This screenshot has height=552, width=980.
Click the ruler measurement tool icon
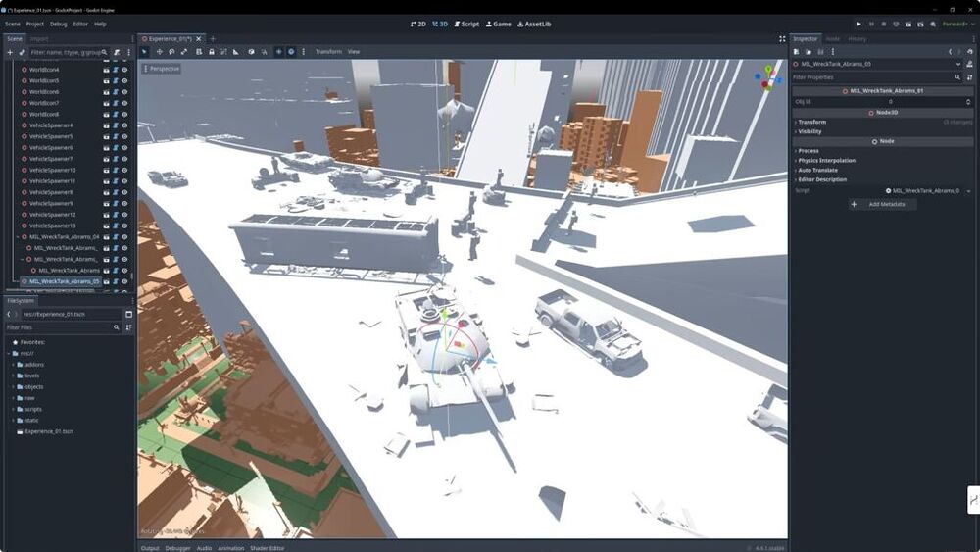point(235,52)
